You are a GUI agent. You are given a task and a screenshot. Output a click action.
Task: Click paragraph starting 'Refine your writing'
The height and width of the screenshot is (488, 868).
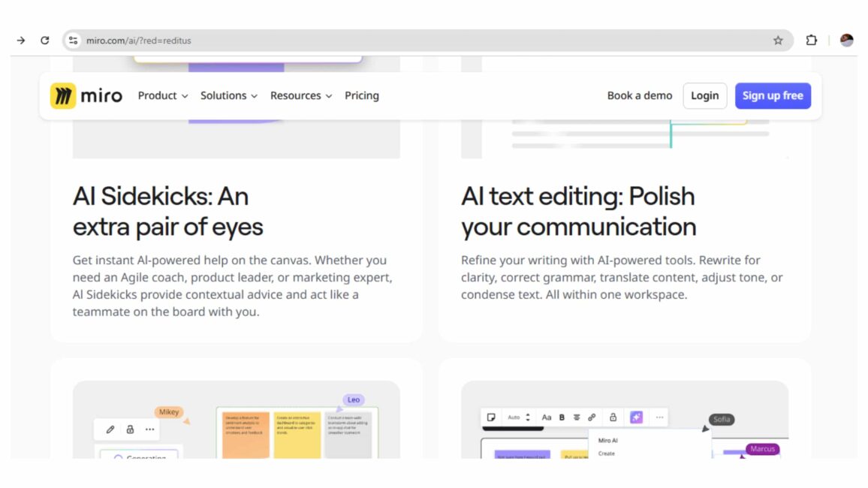pos(622,277)
